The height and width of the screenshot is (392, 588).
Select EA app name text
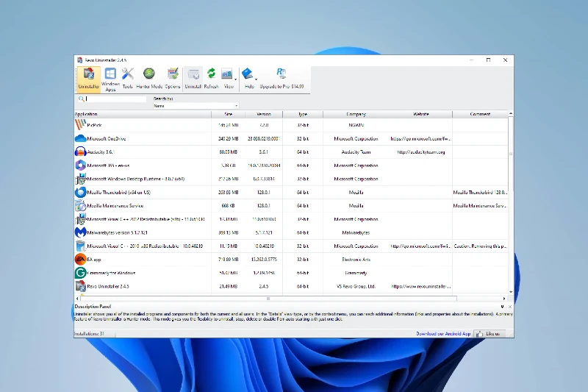[94, 259]
